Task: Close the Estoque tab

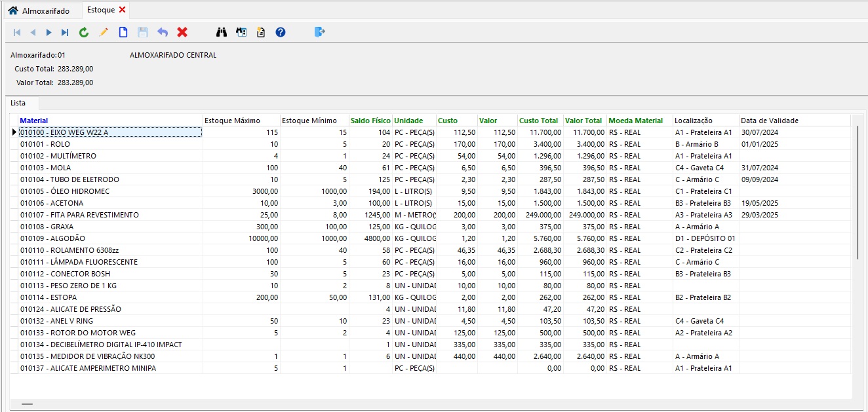Action: pos(123,10)
